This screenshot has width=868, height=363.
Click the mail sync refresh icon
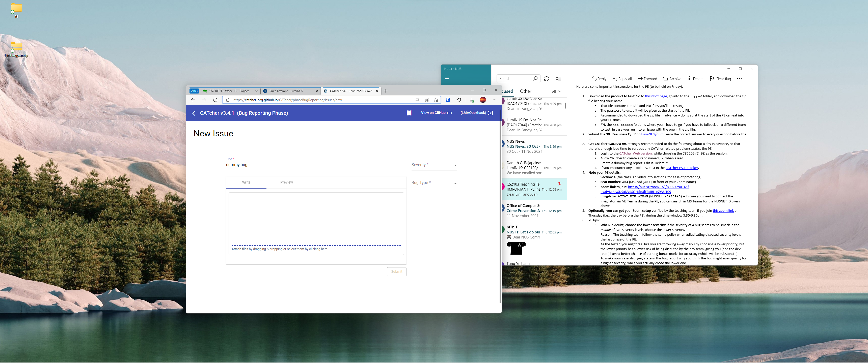(x=546, y=79)
